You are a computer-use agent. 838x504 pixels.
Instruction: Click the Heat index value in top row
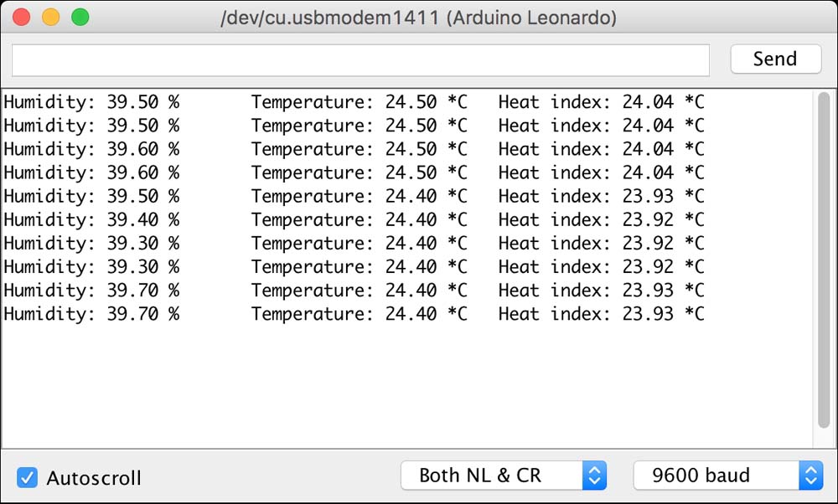[648, 102]
